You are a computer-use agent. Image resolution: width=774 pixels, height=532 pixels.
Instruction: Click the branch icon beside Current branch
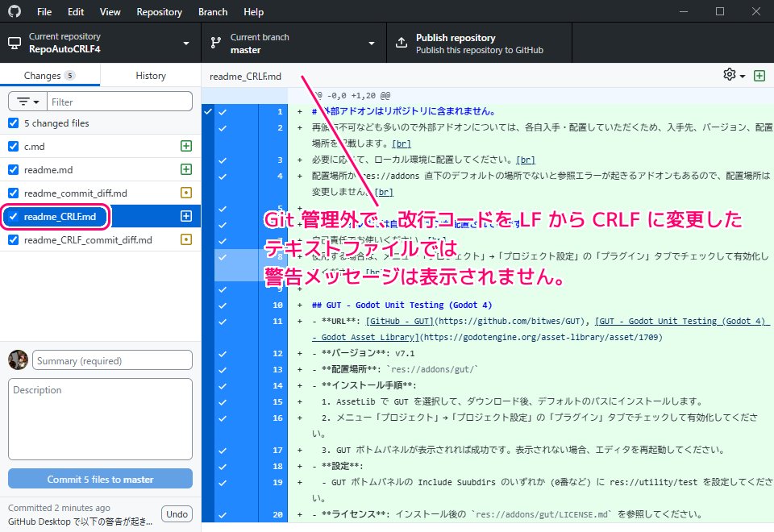click(x=215, y=42)
